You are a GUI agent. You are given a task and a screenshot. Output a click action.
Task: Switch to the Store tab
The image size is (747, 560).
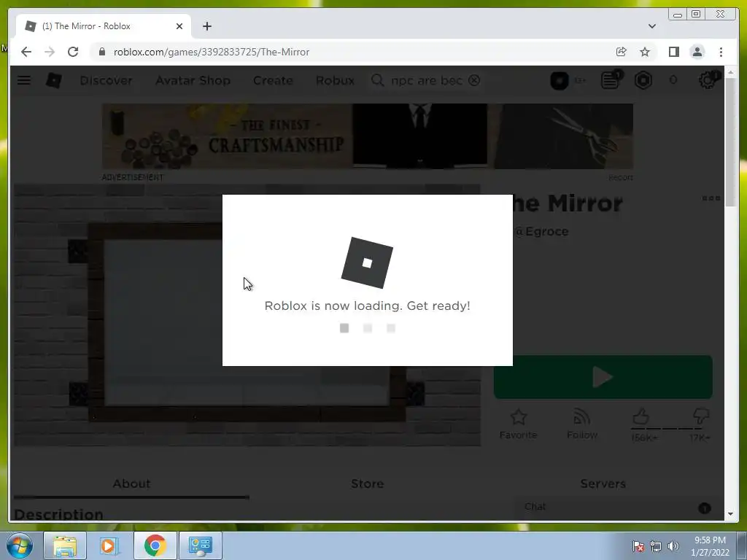(368, 484)
